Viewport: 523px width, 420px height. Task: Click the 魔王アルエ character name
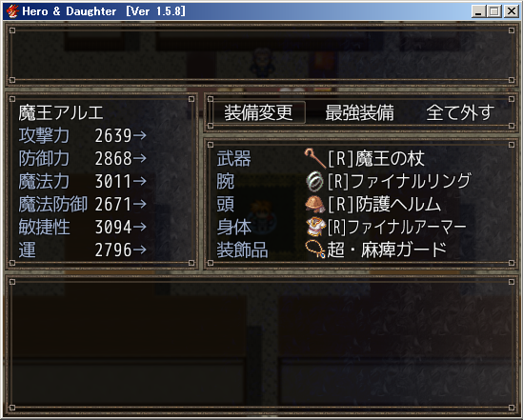coord(61,112)
